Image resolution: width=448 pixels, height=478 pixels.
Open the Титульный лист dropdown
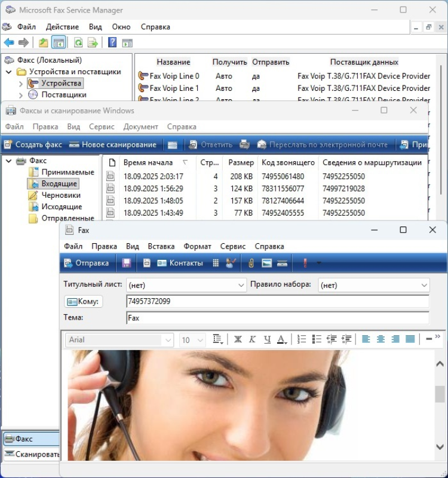coord(186,285)
